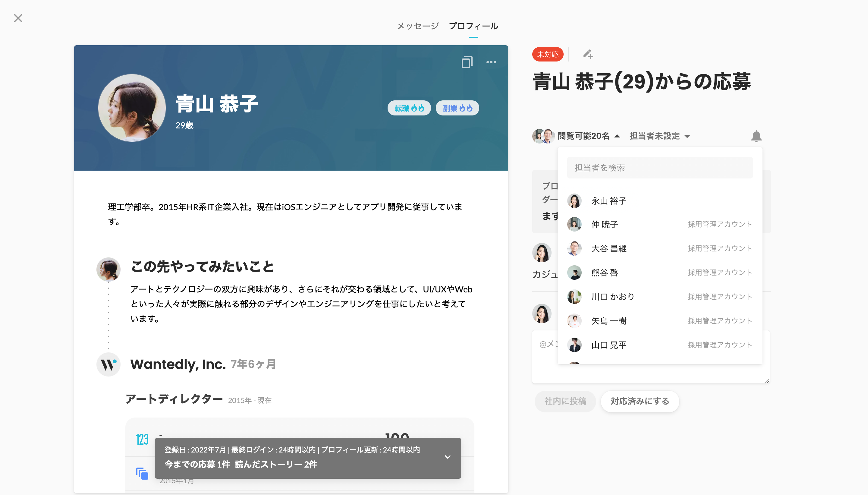The height and width of the screenshot is (495, 868).
Task: Select the プロフィール tab
Action: [x=473, y=26]
